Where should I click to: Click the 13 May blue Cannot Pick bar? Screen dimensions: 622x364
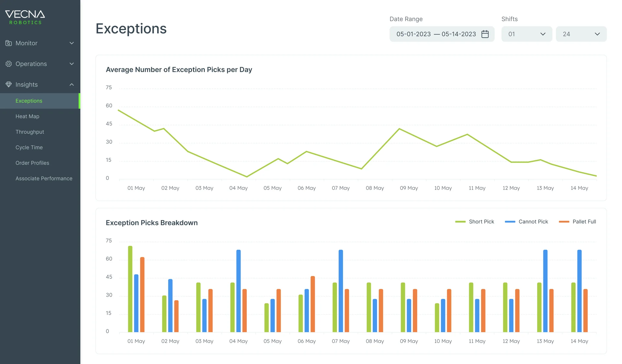(545, 291)
